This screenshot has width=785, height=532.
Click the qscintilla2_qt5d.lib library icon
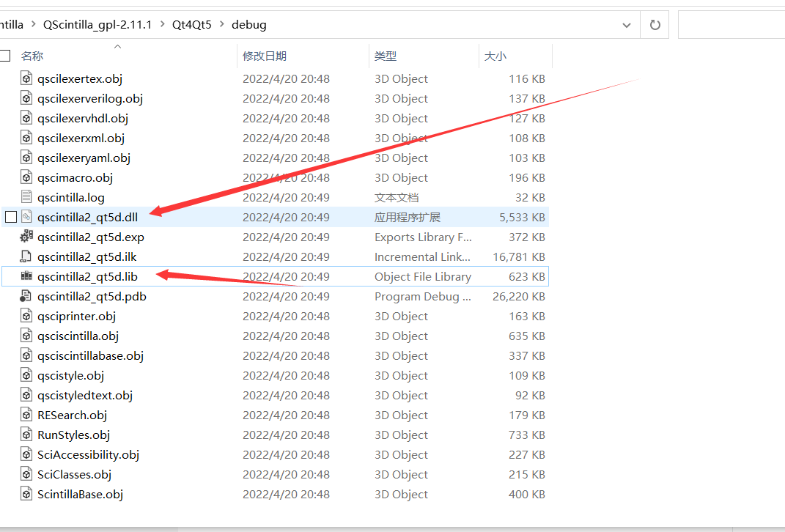click(26, 276)
